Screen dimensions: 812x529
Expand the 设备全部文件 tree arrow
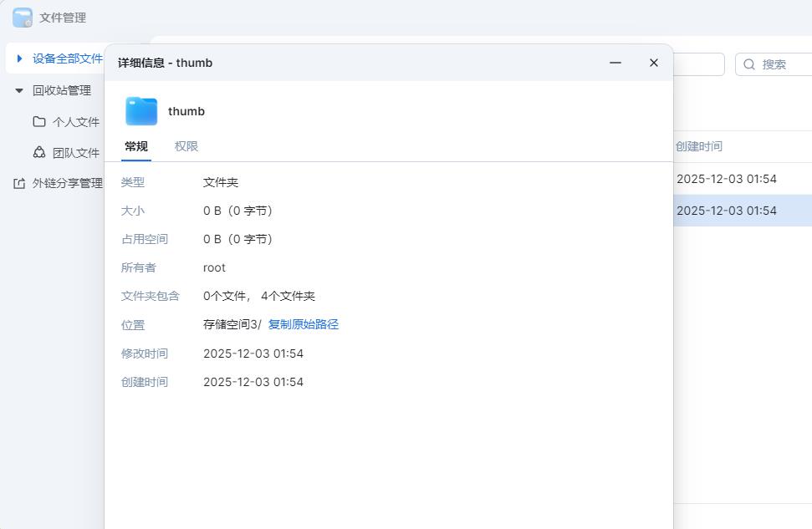coord(19,58)
